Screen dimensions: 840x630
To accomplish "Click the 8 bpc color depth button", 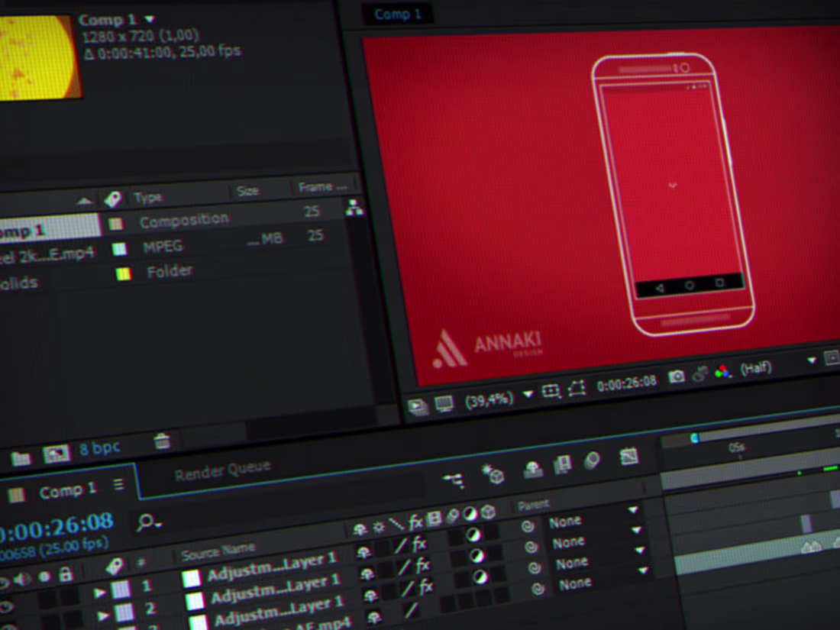I will (x=100, y=447).
